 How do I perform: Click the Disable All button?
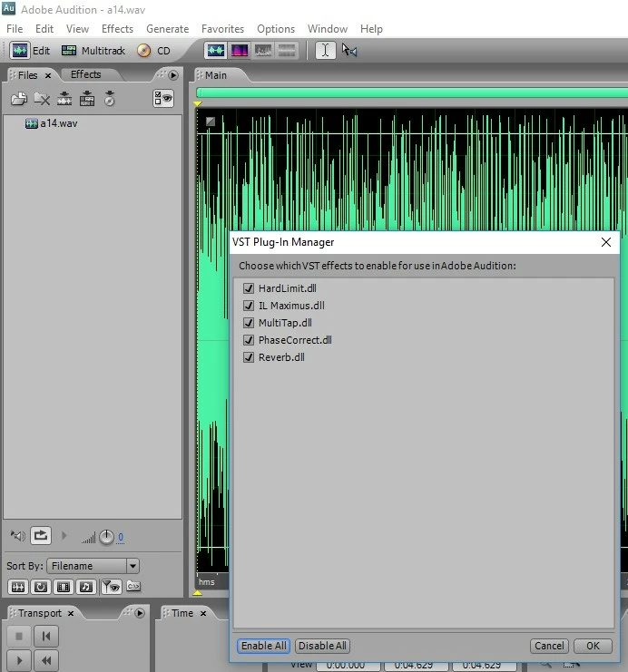[322, 646]
